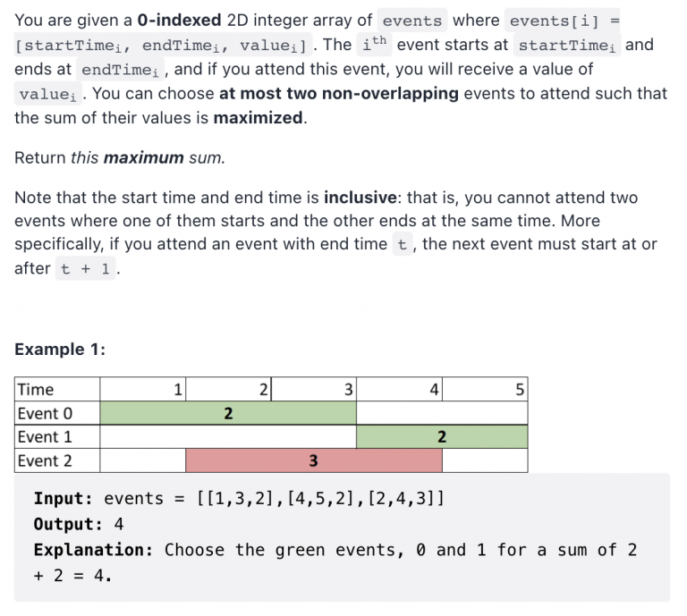Click the 'Example 1:' heading

[60, 350]
